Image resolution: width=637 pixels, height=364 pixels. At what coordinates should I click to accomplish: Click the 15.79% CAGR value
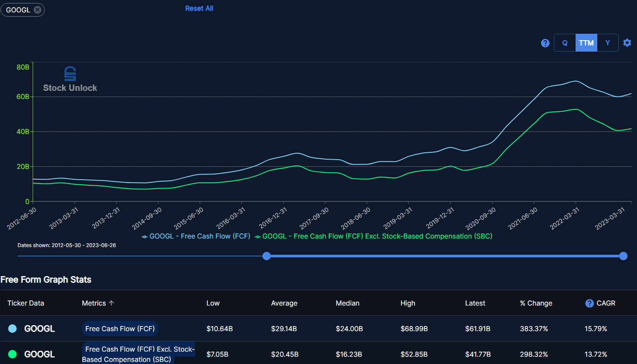tap(596, 329)
